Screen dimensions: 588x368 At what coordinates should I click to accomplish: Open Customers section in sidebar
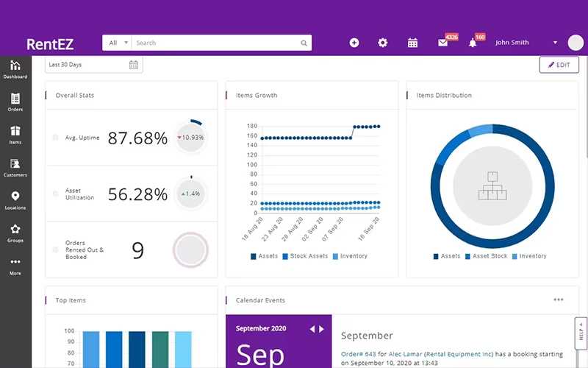point(15,168)
